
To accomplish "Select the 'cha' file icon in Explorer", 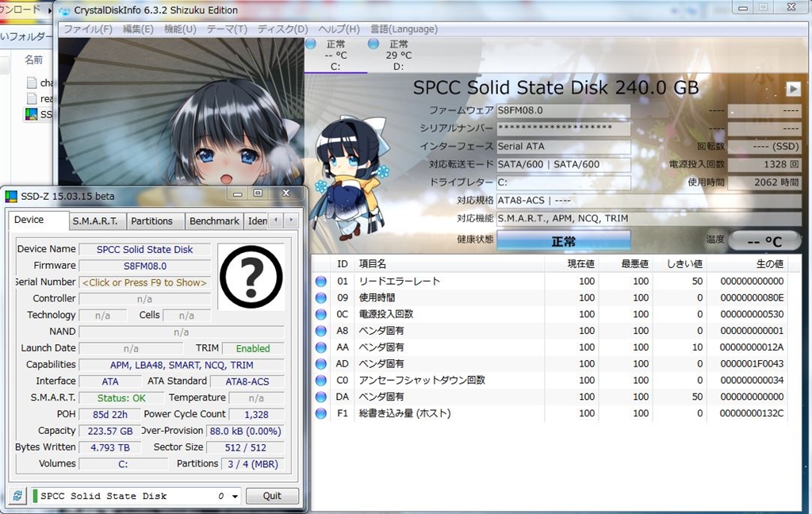I will point(32,82).
